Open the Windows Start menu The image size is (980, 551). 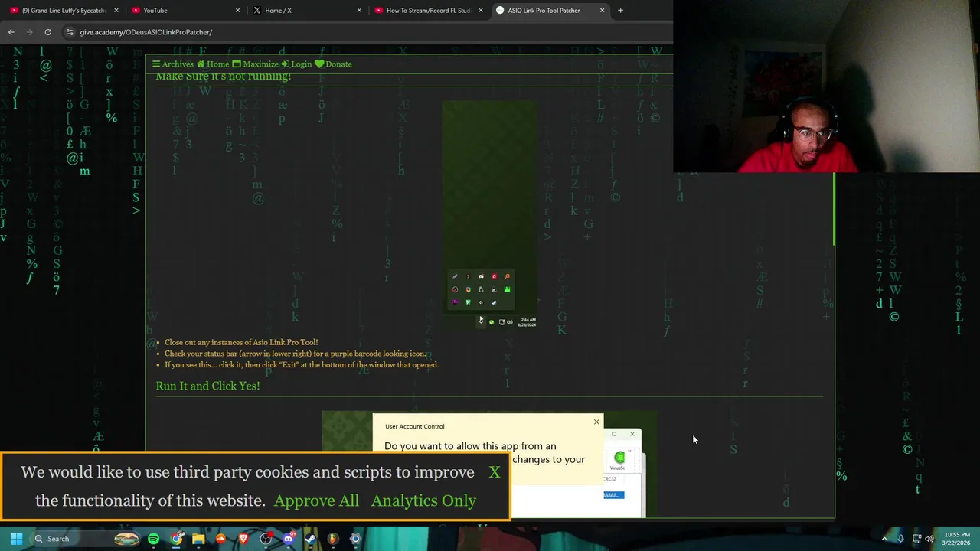pos(16,539)
